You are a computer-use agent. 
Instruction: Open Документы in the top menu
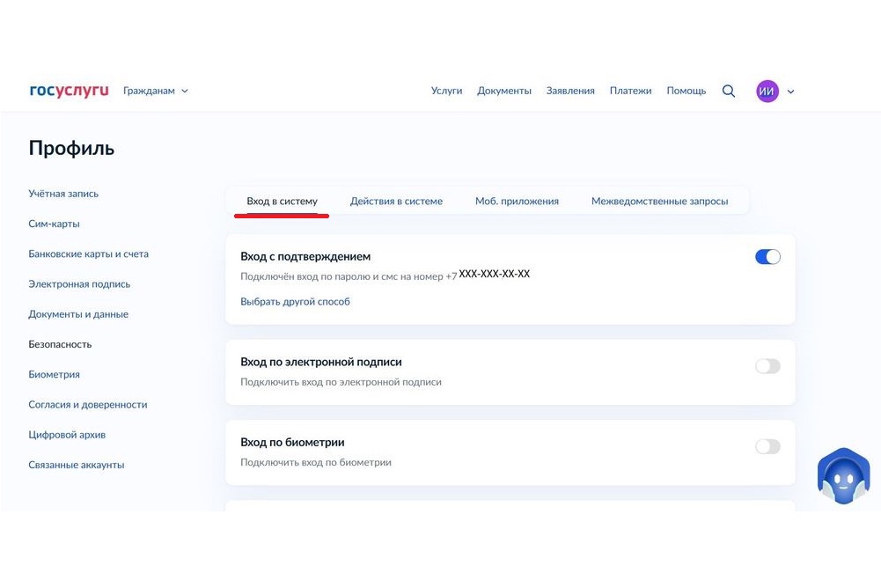[x=503, y=91]
